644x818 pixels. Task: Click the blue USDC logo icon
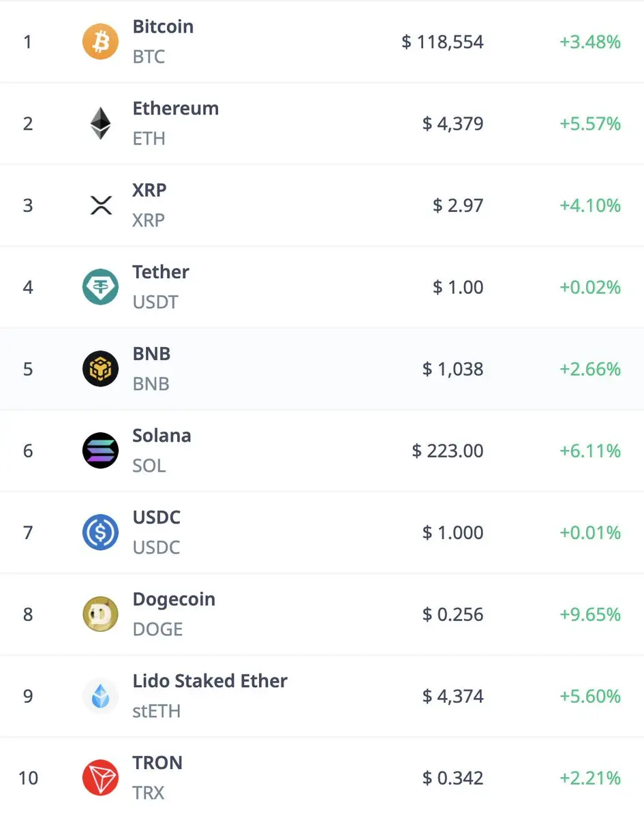click(100, 532)
